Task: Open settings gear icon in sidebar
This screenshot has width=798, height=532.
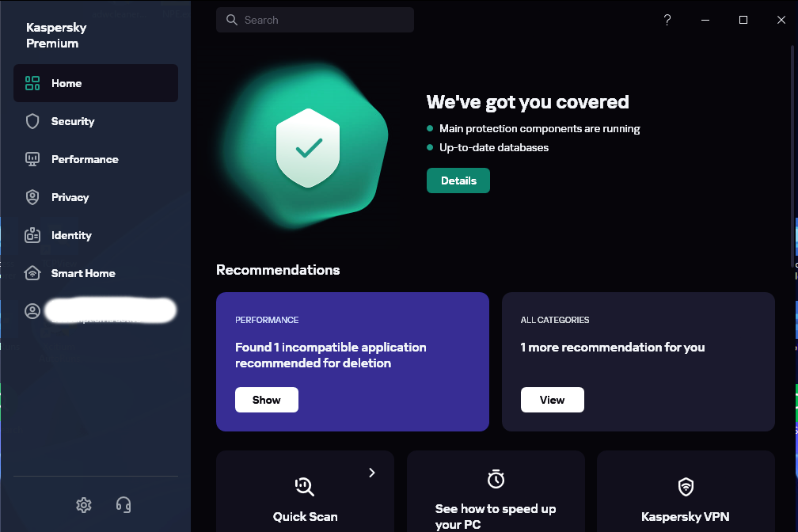Action: (x=84, y=504)
